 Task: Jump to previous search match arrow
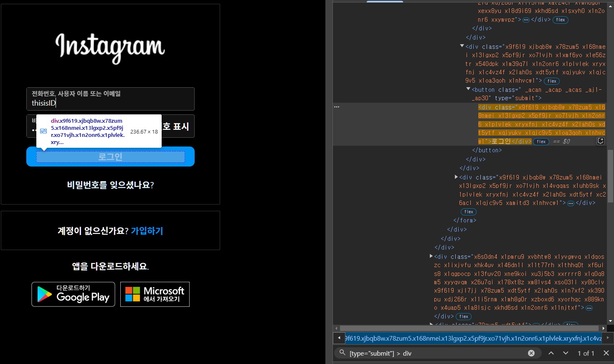(x=551, y=353)
